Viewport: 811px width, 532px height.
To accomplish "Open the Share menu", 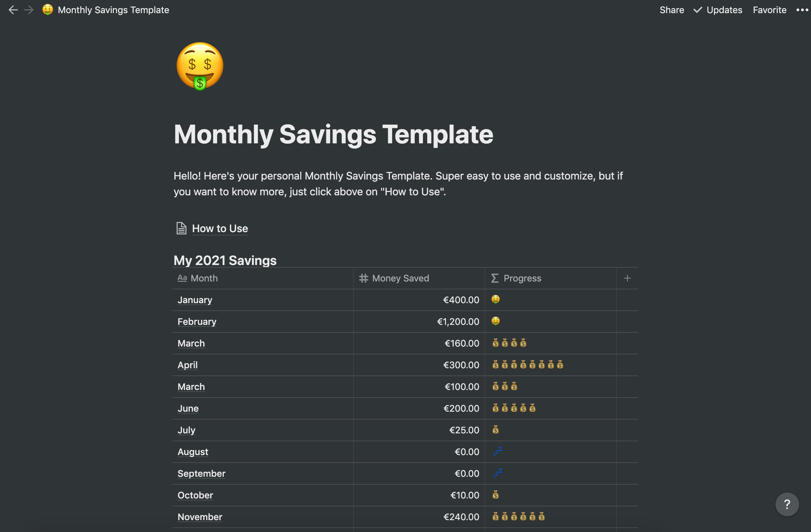I will click(x=672, y=10).
